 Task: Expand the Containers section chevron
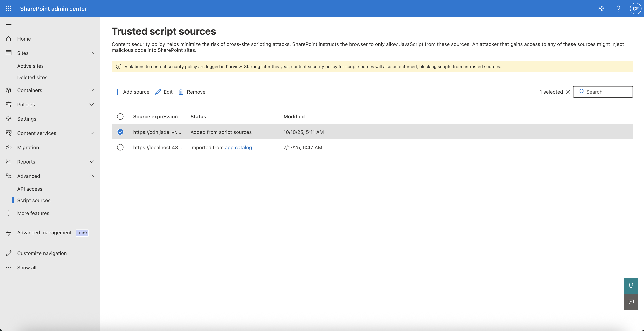[x=92, y=90]
